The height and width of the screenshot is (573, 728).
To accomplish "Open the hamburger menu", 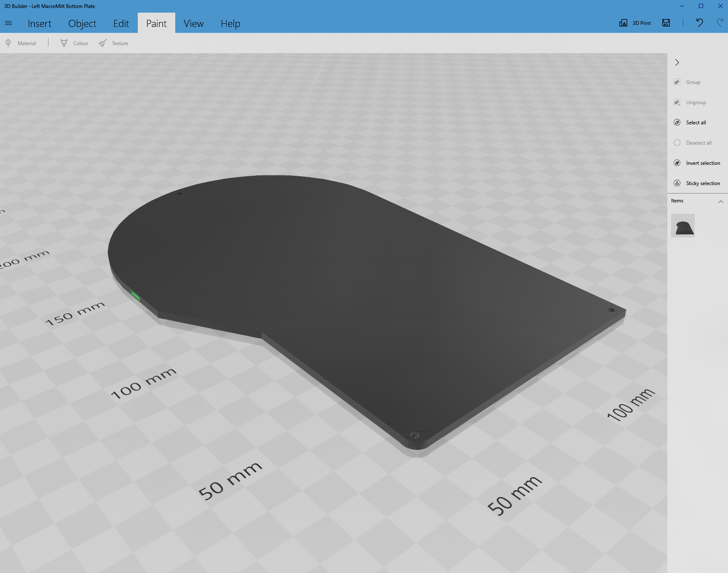I will (8, 23).
